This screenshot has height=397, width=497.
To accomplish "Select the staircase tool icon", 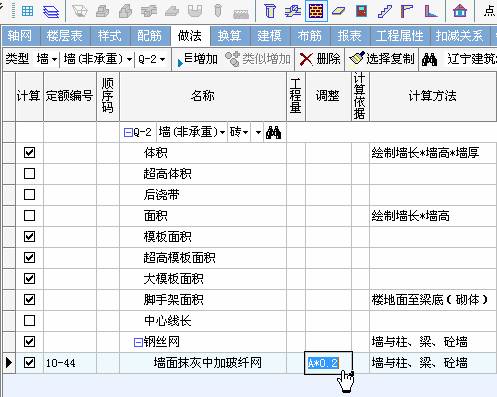I will coord(384,11).
